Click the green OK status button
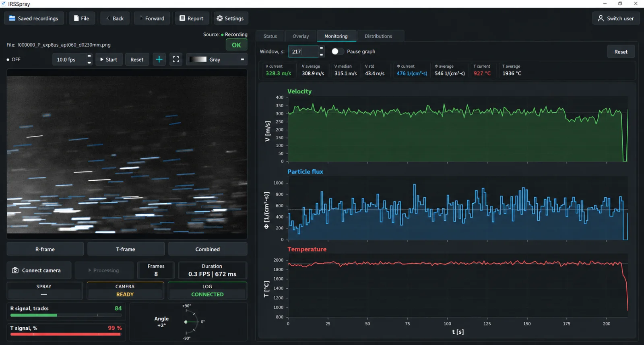Image resolution: width=644 pixels, height=345 pixels. [x=236, y=45]
